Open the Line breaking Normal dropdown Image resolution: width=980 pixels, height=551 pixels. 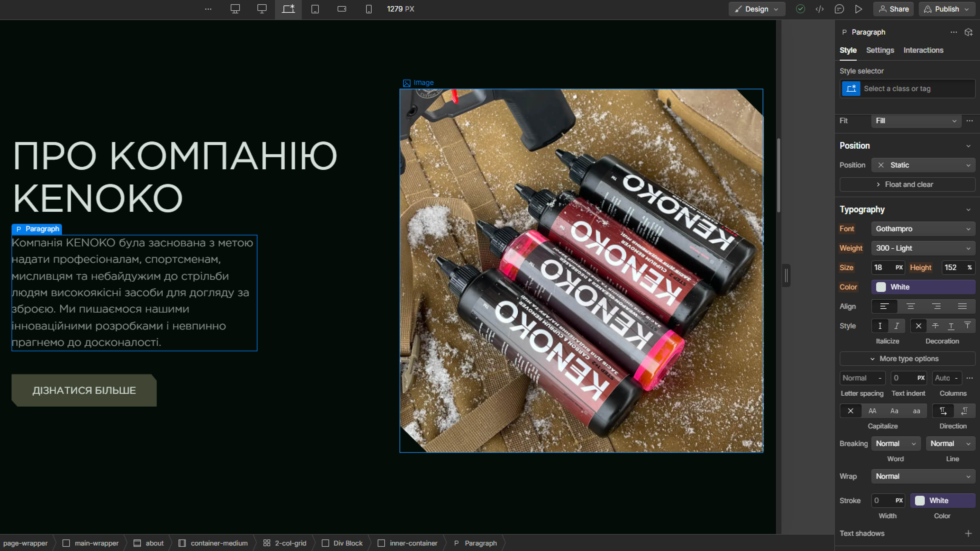(x=951, y=444)
